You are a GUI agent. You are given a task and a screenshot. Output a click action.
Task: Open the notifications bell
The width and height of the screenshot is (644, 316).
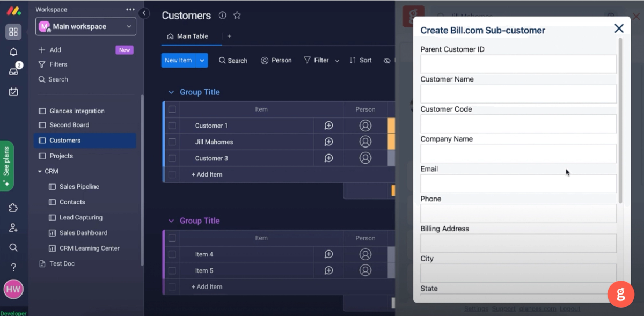(13, 52)
